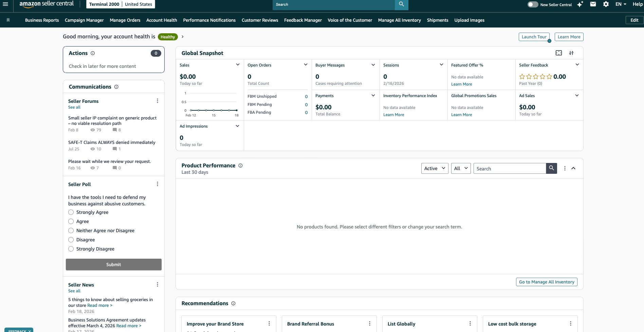Open the settings gear icon
This screenshot has width=644, height=332.
pos(606,4)
